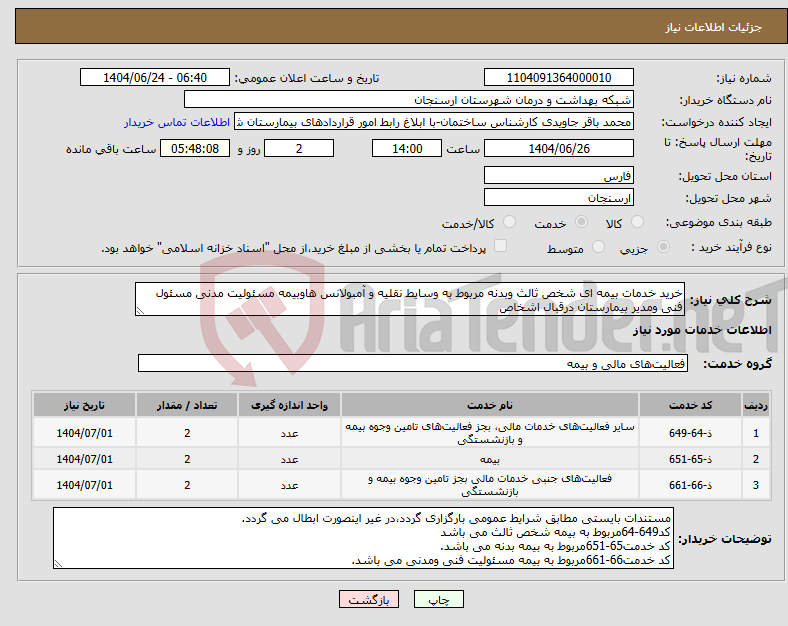Image resolution: width=788 pixels, height=626 pixels.
Task: Click need date 1404/07/01 in row 2
Action: [x=84, y=459]
